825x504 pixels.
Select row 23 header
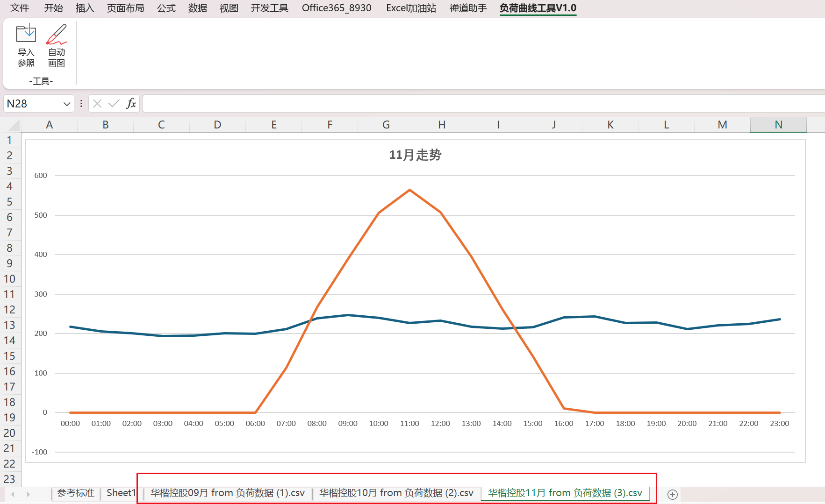pos(10,479)
